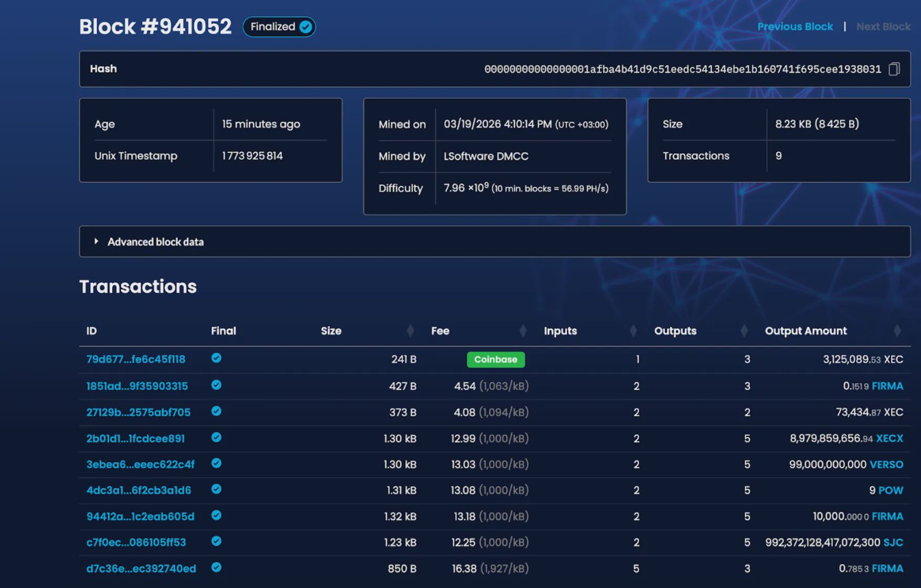
Task: Go to Previous Block
Action: tap(795, 26)
